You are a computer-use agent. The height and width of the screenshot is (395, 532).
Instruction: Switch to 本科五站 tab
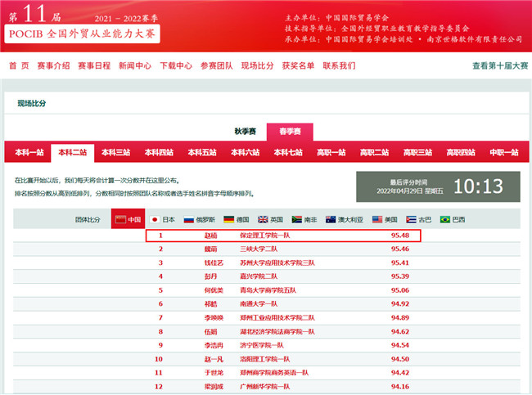tap(202, 153)
